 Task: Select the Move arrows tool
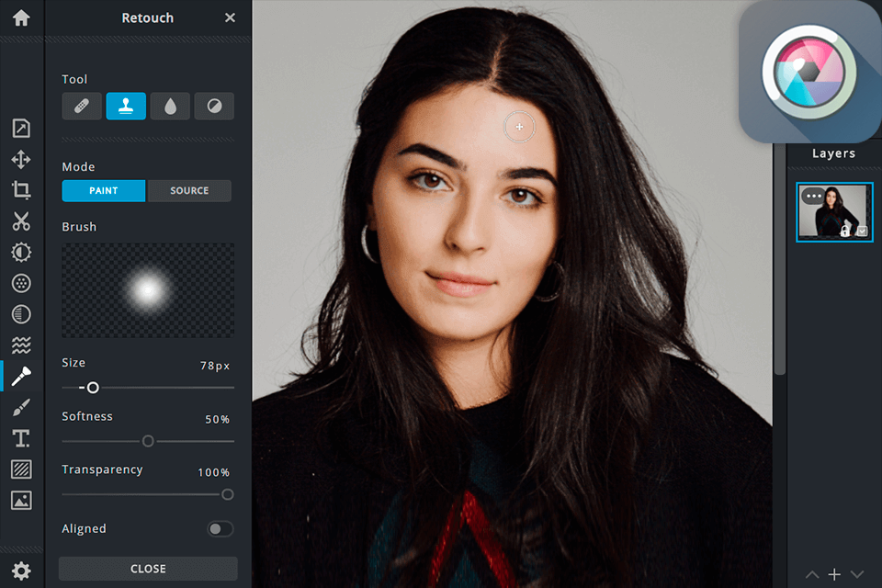(x=21, y=159)
